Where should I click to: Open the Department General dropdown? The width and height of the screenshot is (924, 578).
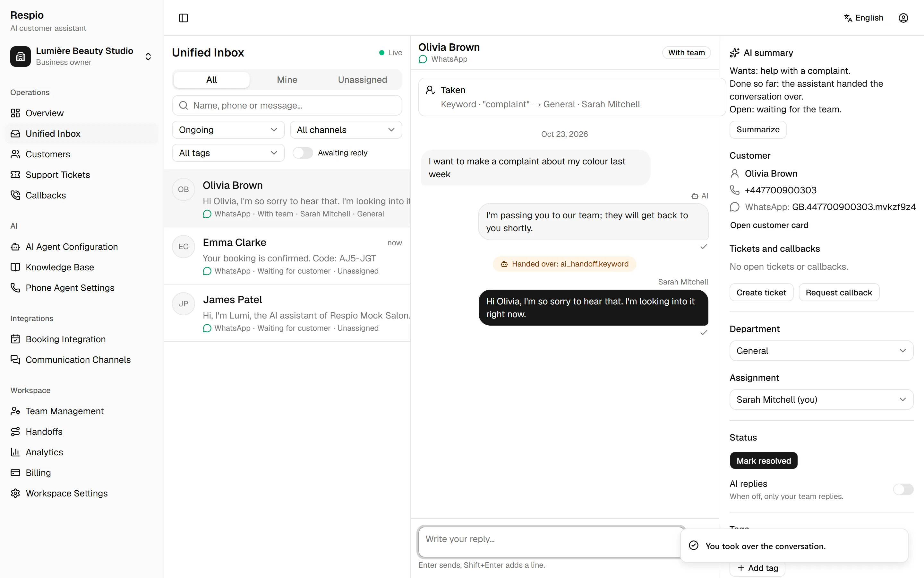coord(821,351)
